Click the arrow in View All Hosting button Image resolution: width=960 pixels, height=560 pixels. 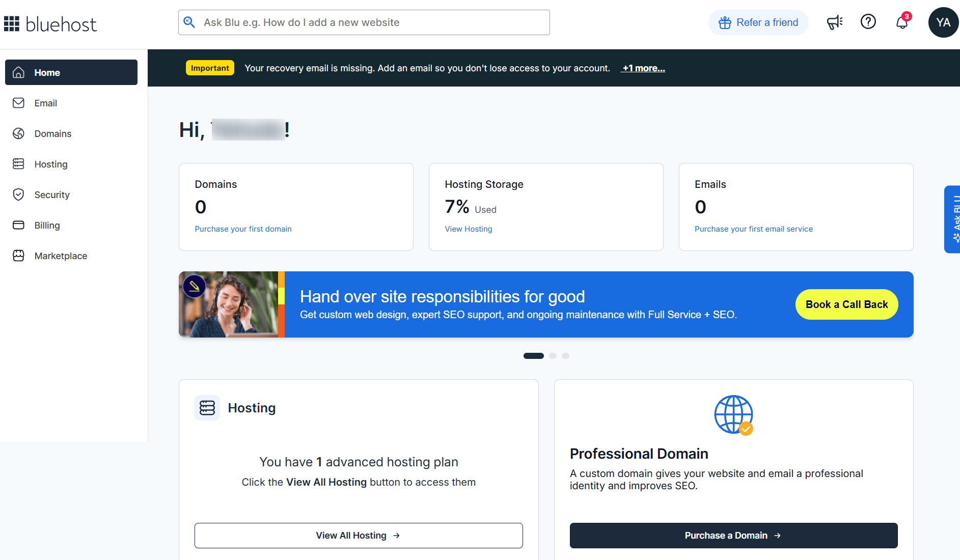point(396,536)
